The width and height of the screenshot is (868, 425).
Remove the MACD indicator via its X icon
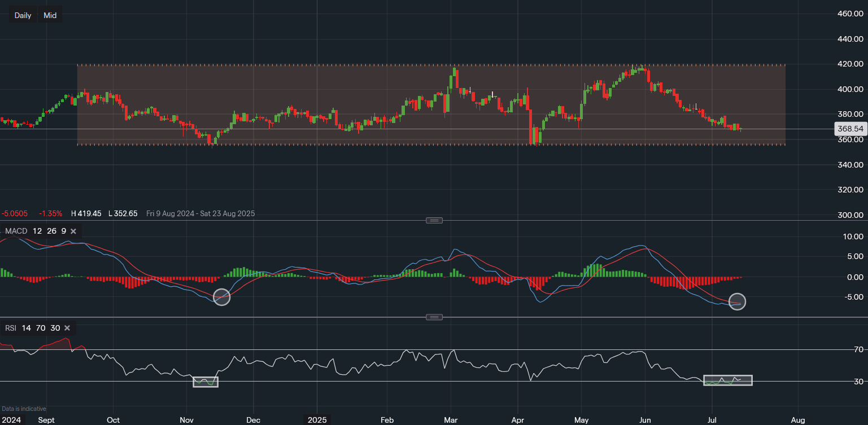point(73,231)
